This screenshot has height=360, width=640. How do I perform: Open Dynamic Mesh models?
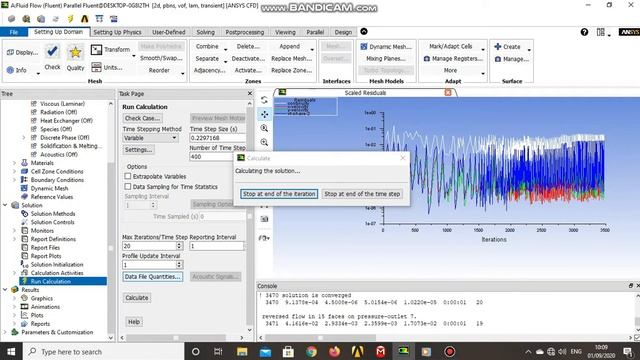386,47
